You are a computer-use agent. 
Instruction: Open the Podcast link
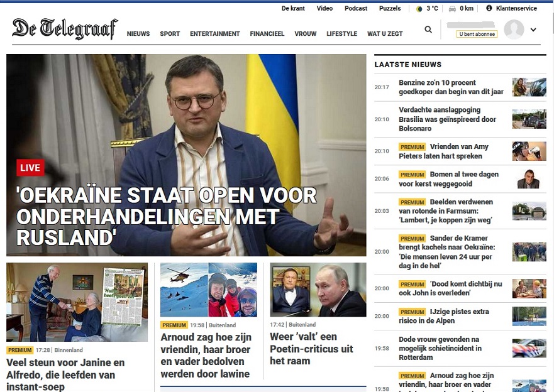coord(356,8)
